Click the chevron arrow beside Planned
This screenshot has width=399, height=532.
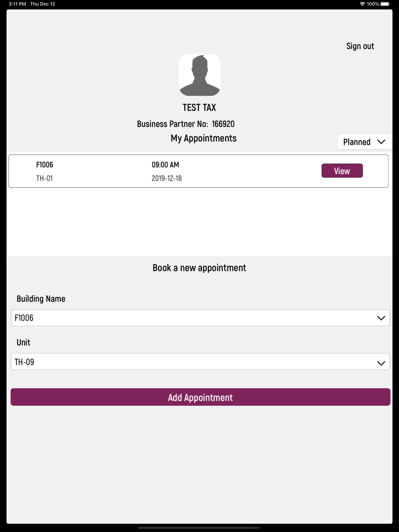[381, 142]
